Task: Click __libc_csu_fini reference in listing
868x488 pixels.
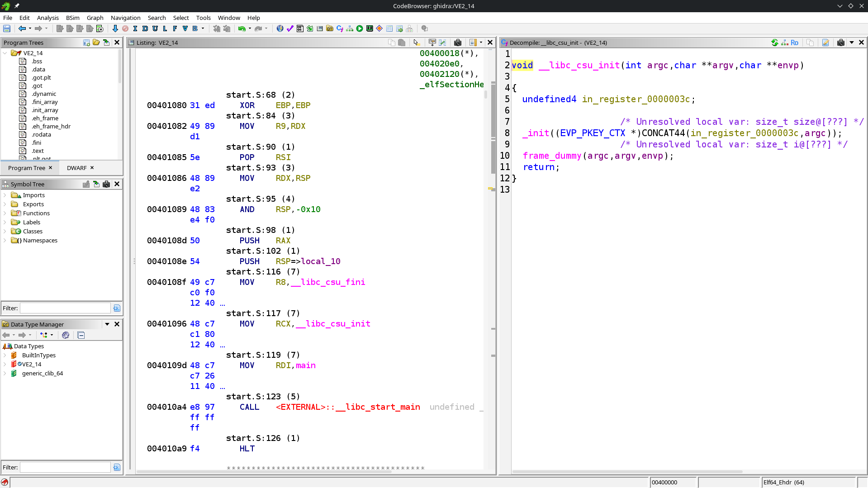Action: coord(328,282)
